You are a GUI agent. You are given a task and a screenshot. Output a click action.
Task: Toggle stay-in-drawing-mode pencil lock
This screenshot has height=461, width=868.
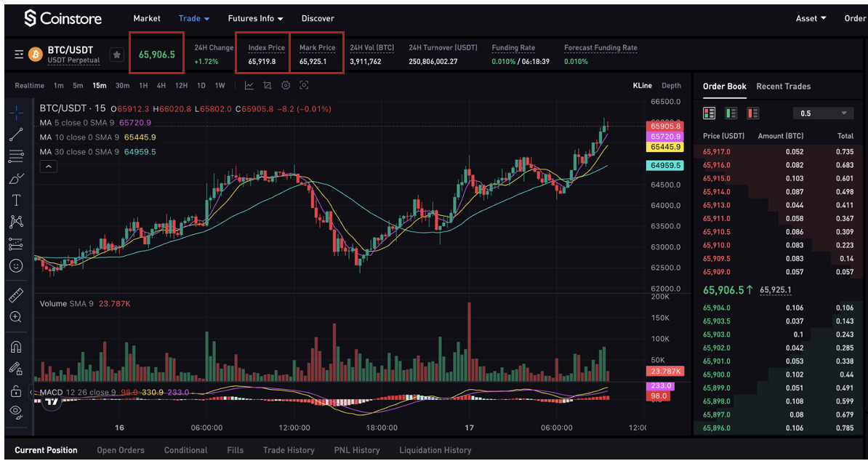(x=16, y=369)
